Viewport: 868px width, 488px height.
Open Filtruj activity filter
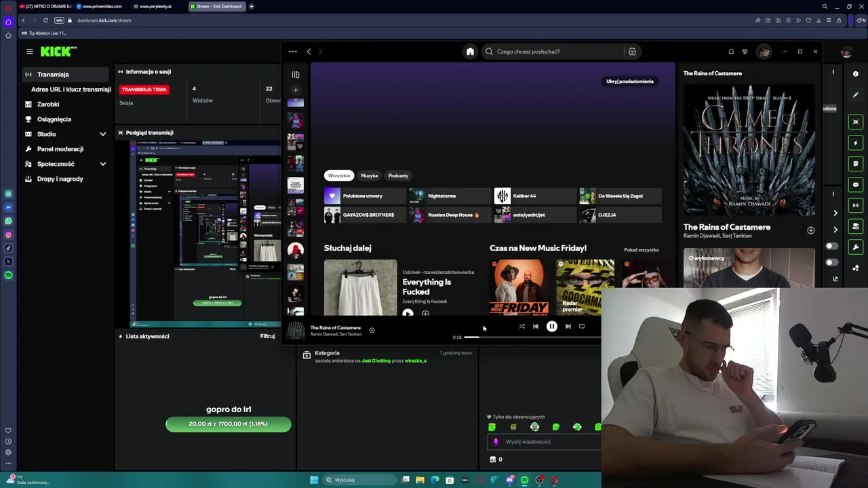267,336
